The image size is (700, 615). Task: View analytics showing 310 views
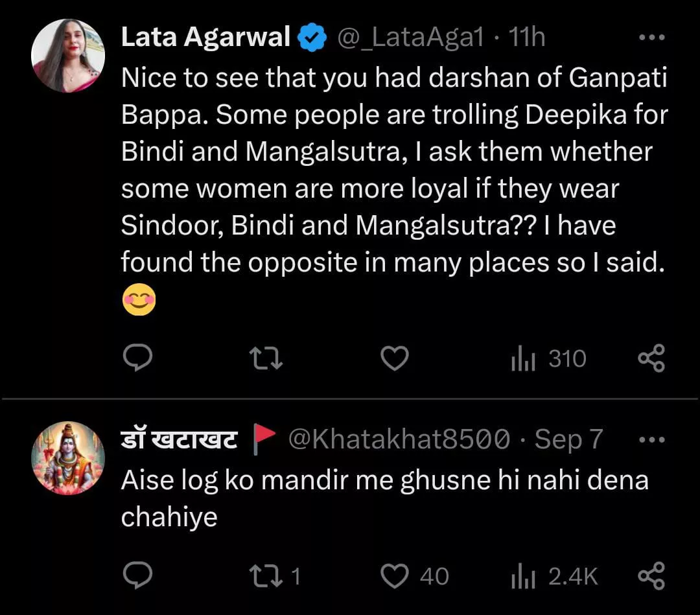(x=548, y=358)
